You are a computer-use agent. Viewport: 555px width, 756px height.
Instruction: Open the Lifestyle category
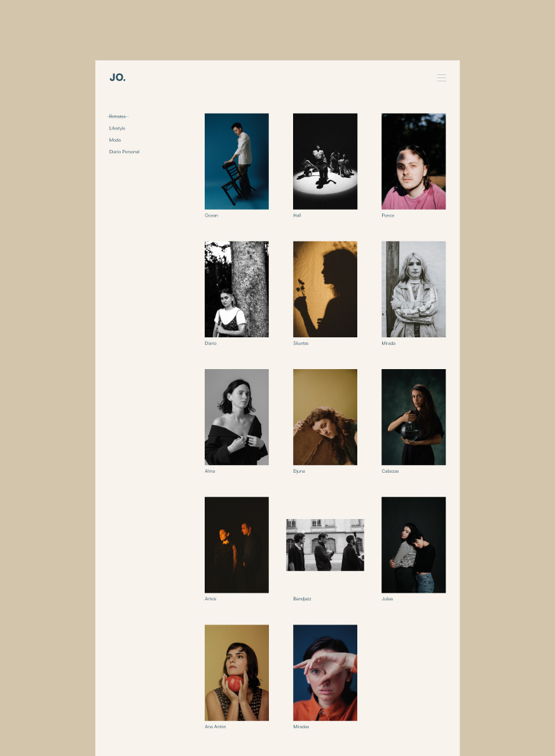coord(117,128)
